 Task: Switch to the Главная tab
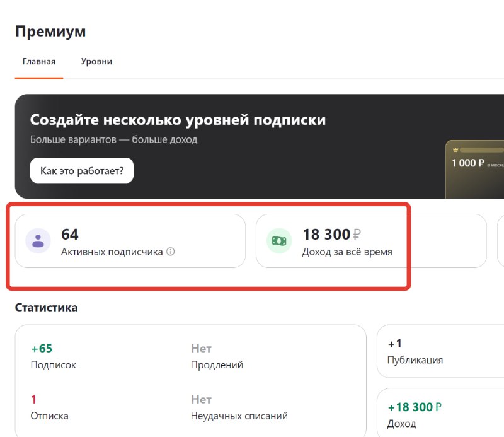coord(39,61)
